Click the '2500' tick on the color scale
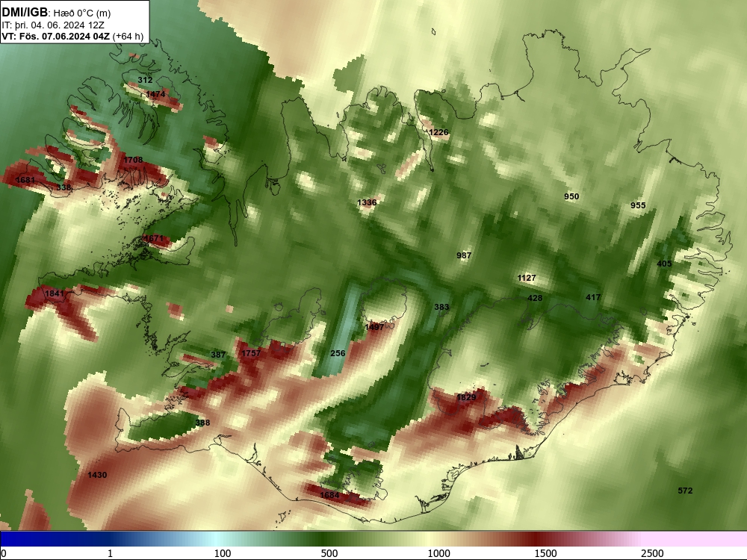The width and height of the screenshot is (747, 560). pos(652,553)
